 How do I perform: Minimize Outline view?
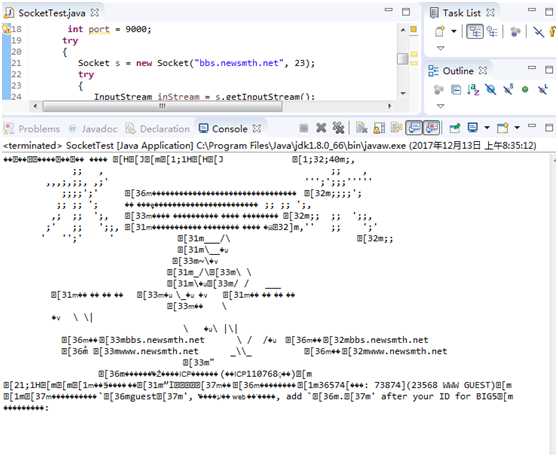click(x=532, y=68)
